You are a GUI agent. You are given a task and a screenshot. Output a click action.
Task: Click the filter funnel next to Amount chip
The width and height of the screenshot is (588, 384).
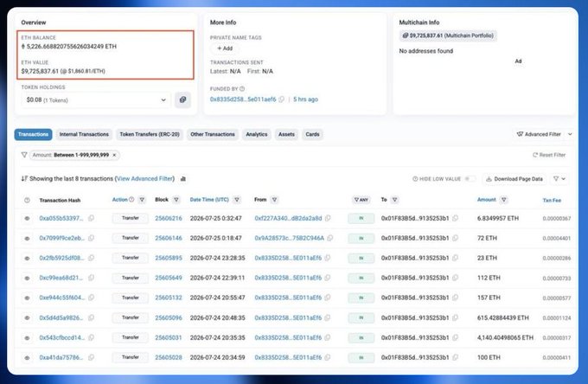click(24, 155)
